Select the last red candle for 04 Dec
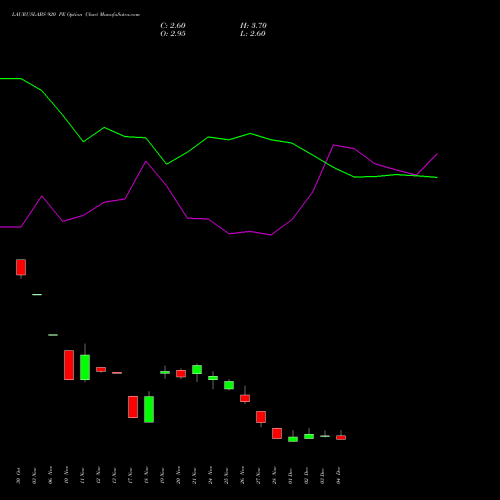The height and width of the screenshot is (500, 500). point(341,437)
